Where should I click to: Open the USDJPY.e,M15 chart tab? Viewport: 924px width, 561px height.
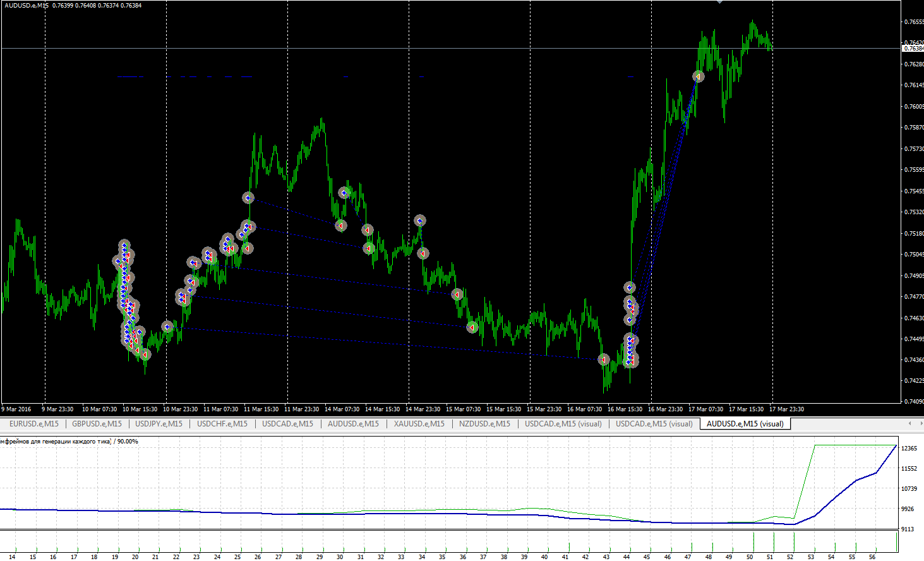click(159, 424)
